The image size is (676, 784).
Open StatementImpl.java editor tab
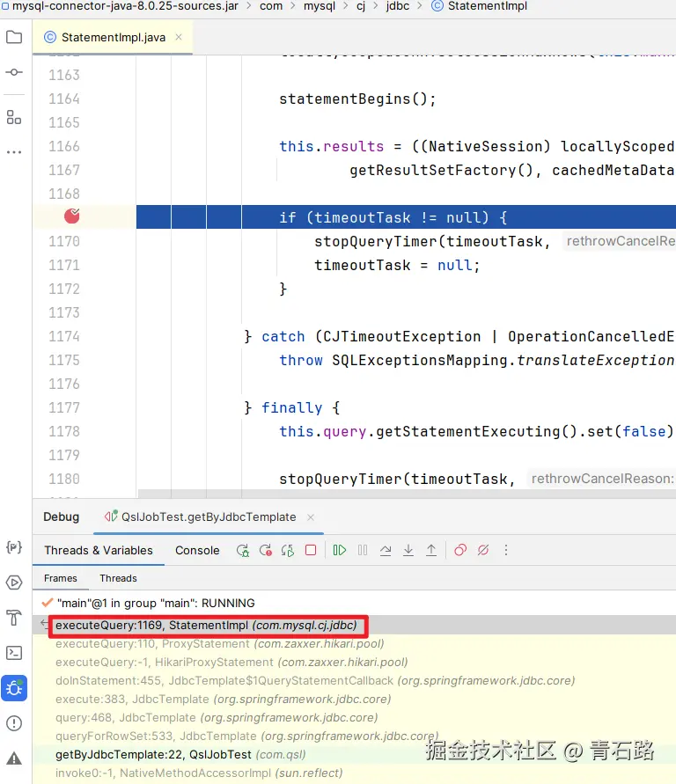click(x=113, y=38)
